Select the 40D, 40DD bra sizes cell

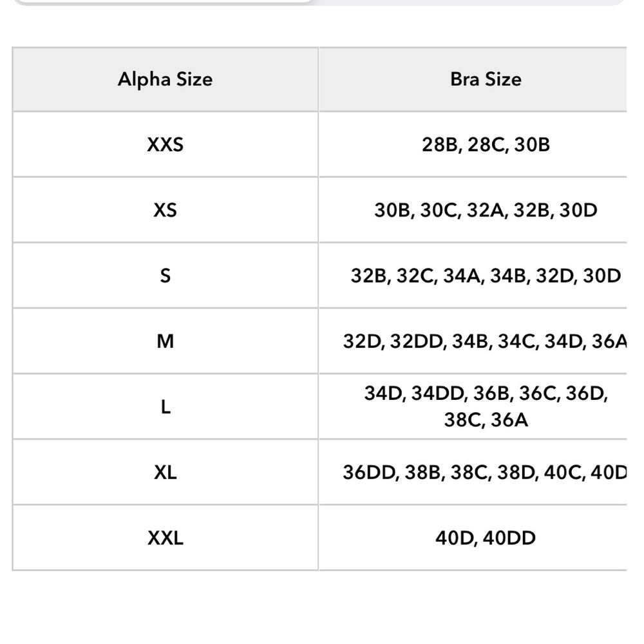coord(472,538)
